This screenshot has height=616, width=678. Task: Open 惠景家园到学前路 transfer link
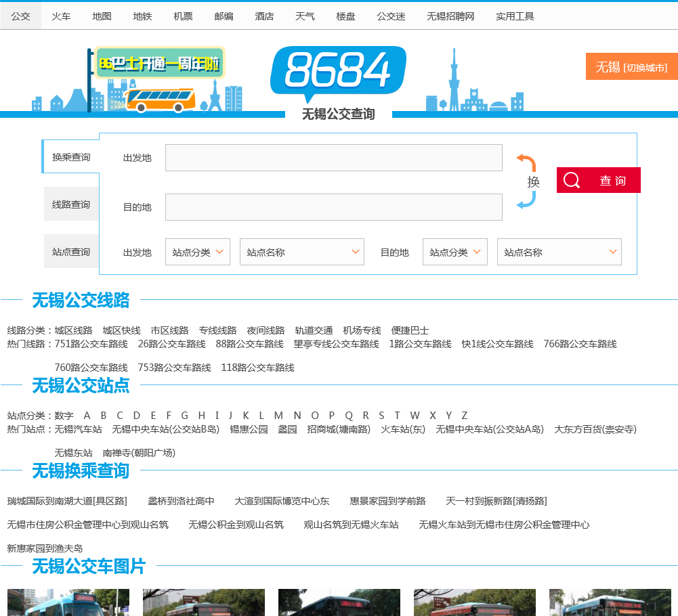[388, 501]
